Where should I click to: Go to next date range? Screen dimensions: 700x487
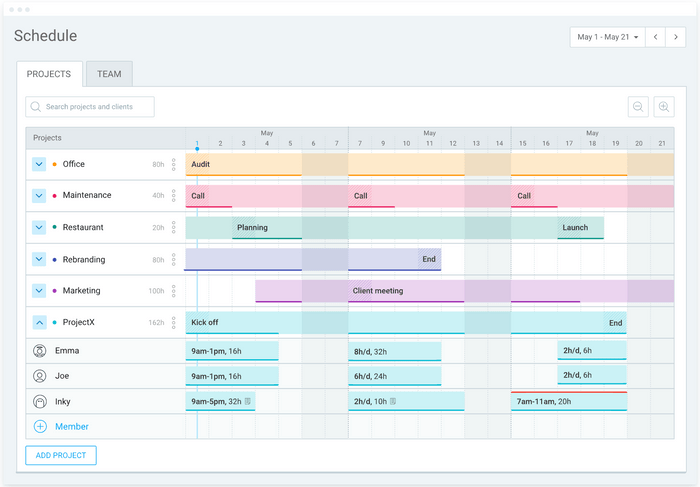click(676, 37)
